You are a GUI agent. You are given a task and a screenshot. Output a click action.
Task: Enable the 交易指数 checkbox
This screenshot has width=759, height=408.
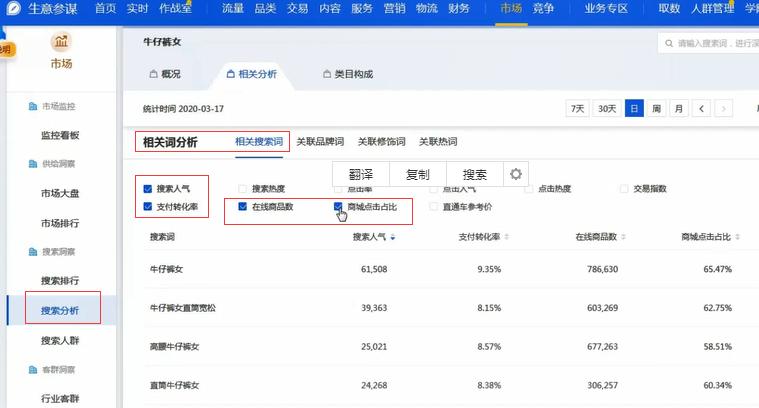624,189
